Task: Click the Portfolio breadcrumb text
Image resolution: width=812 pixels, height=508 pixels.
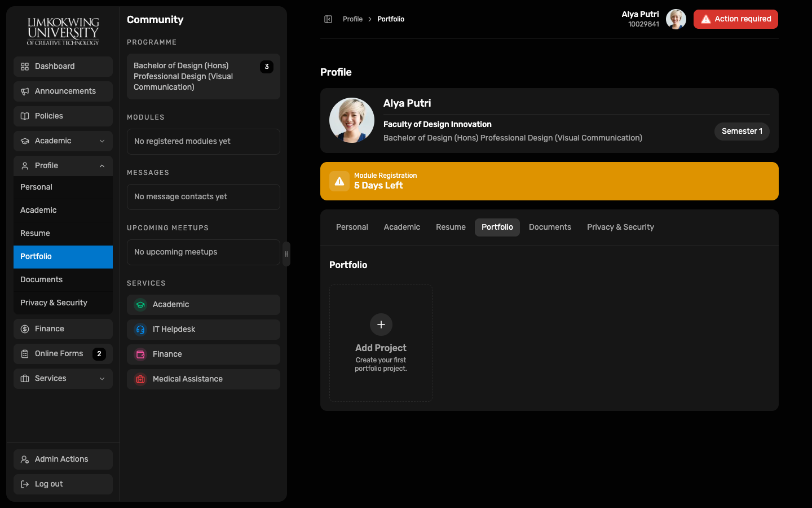Action: point(391,19)
